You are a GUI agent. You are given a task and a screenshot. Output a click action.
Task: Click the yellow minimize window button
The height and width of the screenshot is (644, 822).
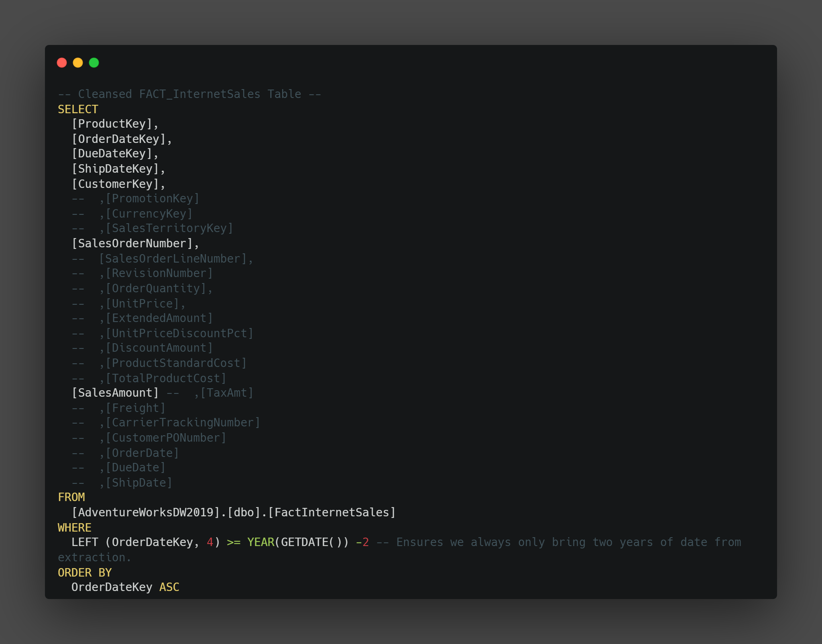78,63
